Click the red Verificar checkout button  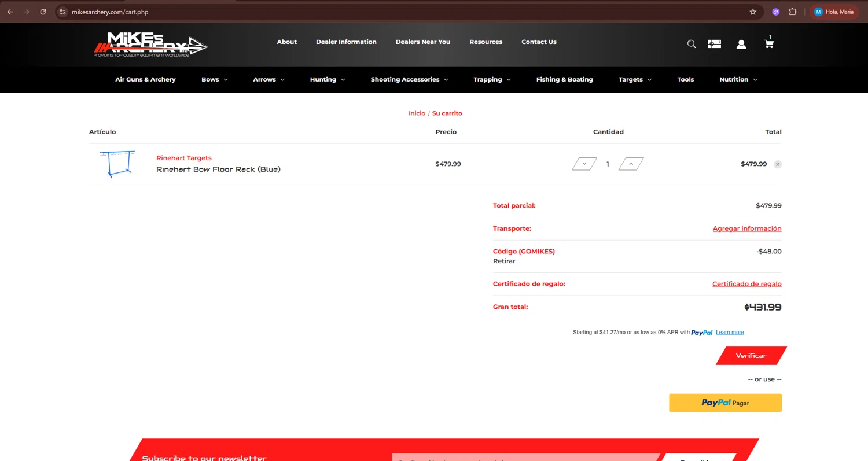pos(751,356)
